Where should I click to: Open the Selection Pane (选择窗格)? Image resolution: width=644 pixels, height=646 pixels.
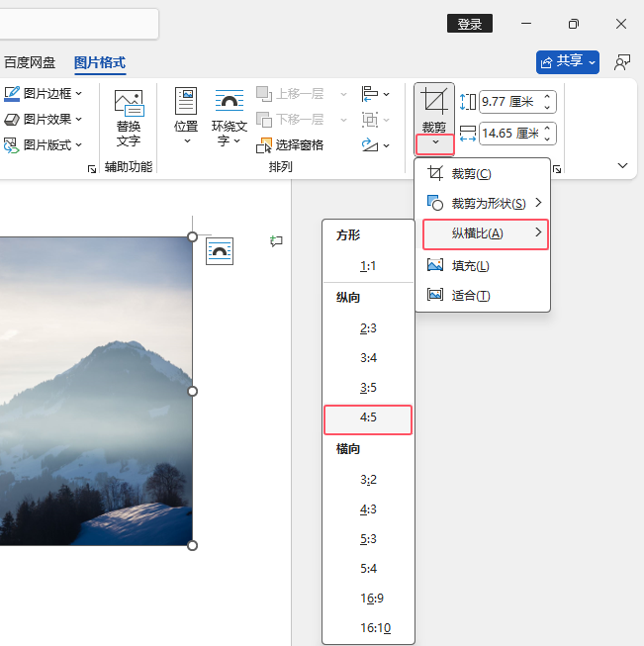(x=290, y=145)
